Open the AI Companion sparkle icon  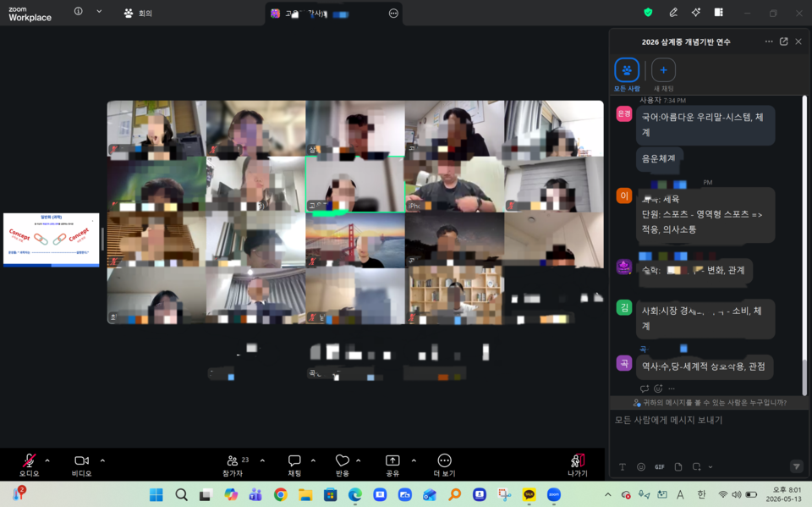[696, 13]
